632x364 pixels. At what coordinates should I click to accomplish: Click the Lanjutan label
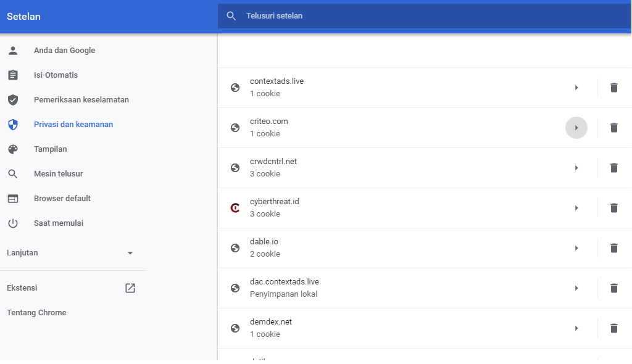pyautogui.click(x=23, y=253)
